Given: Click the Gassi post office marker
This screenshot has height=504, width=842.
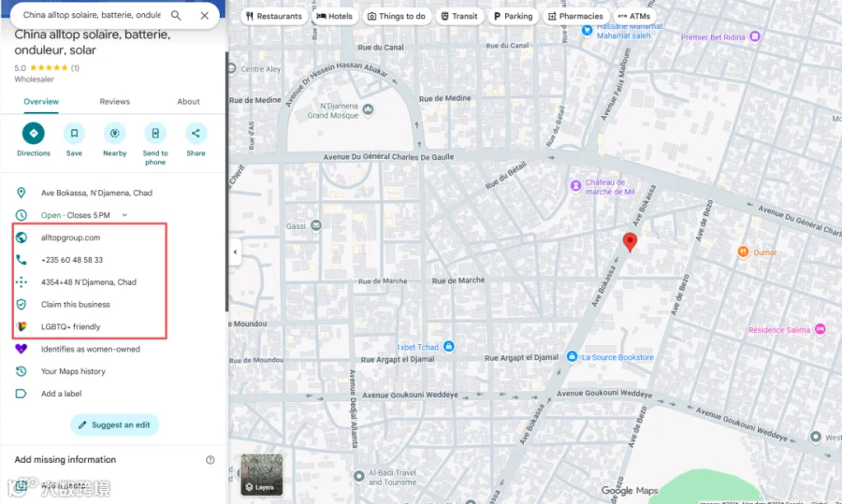Looking at the screenshot, I should (x=316, y=225).
